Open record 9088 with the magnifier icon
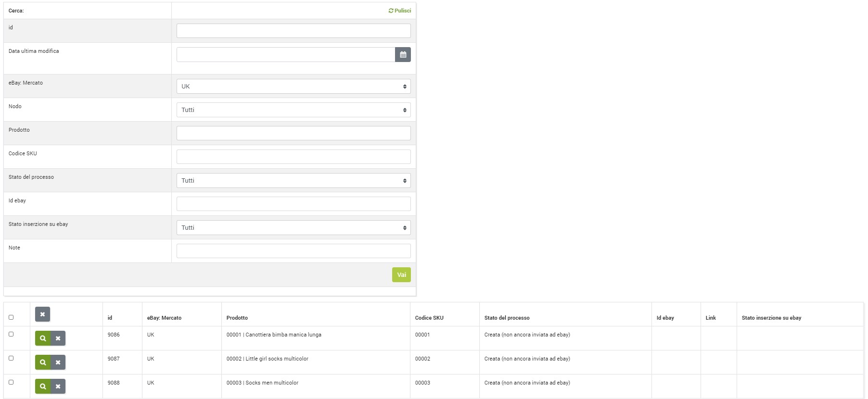 point(43,387)
